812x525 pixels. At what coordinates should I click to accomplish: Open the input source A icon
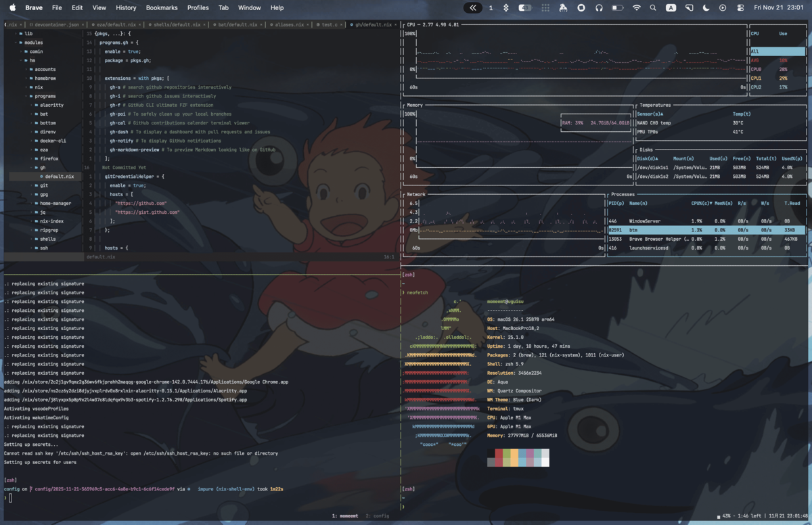[x=671, y=7]
